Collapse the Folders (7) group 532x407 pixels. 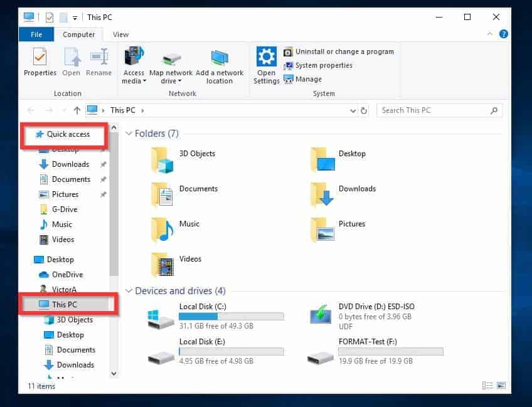129,134
